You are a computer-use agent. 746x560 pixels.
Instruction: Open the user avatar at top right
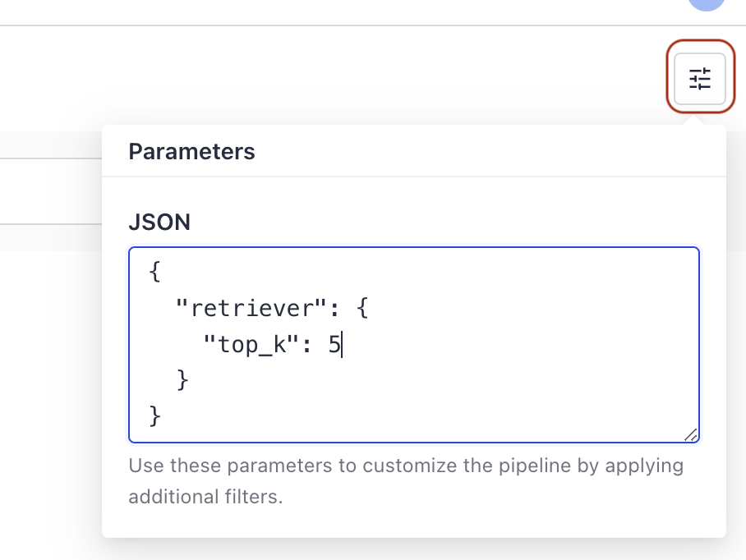point(707,4)
